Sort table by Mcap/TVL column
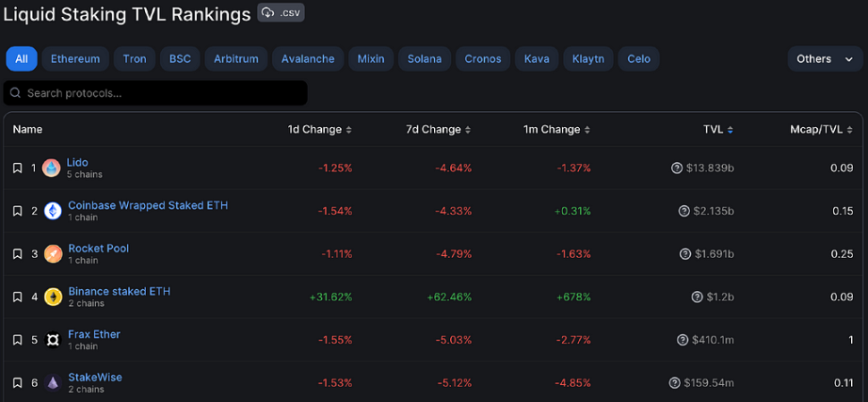 pos(822,130)
